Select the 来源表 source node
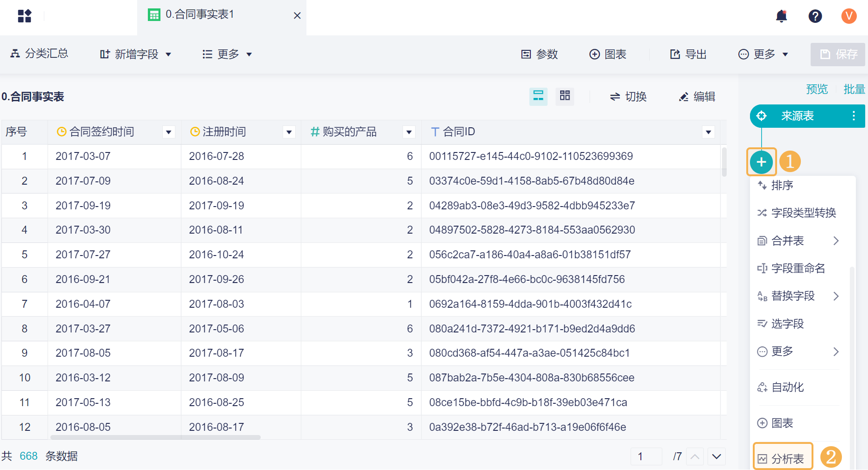 pyautogui.click(x=807, y=116)
